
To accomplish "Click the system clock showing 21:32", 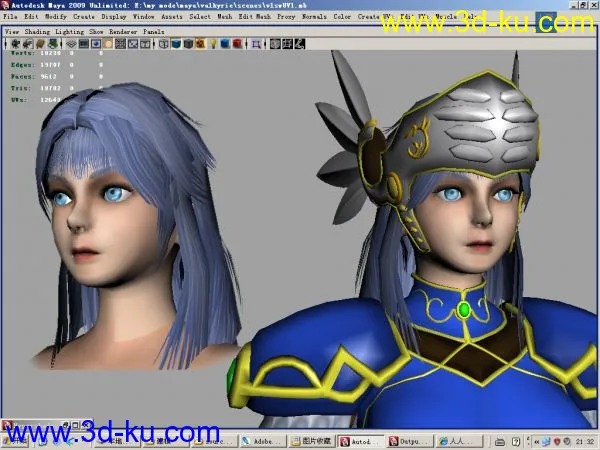I will coord(585,442).
